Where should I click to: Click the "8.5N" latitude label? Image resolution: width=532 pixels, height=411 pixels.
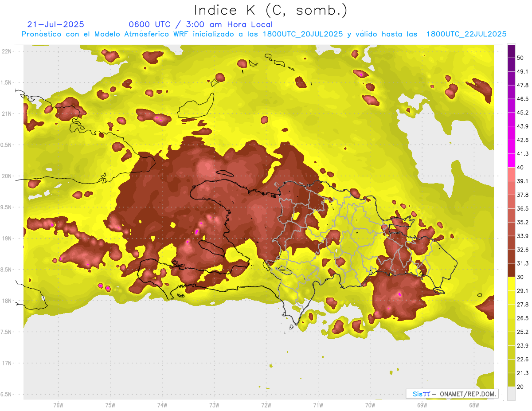click(x=7, y=270)
